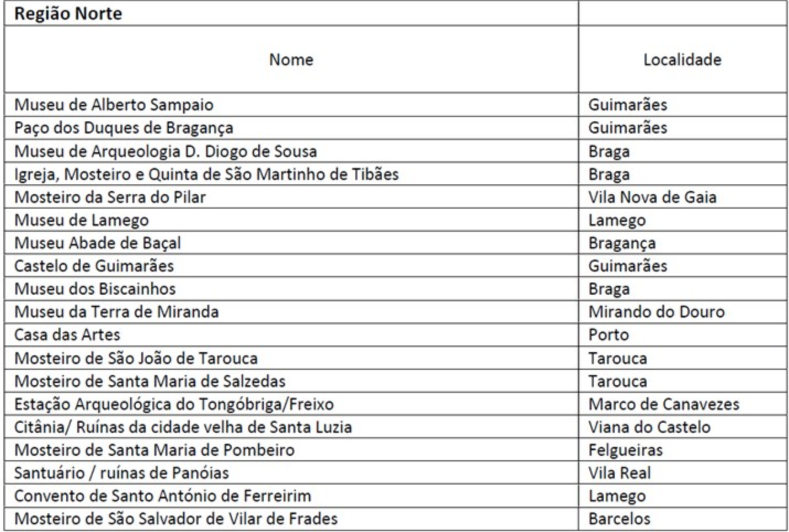Select the Museu de Lamego cell
The height and width of the screenshot is (532, 789).
click(291, 220)
